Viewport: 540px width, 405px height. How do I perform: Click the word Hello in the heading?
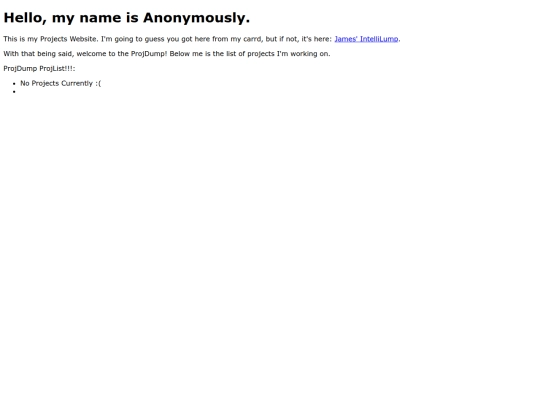(x=23, y=18)
